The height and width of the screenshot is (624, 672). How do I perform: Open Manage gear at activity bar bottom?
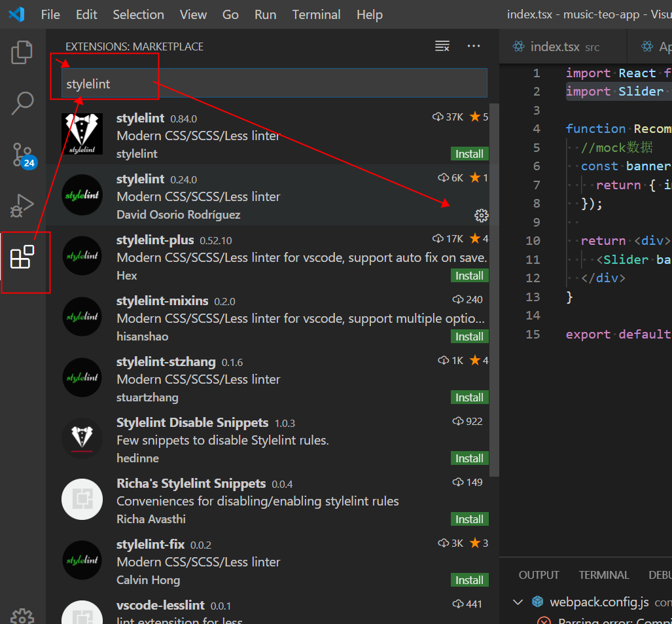click(22, 616)
